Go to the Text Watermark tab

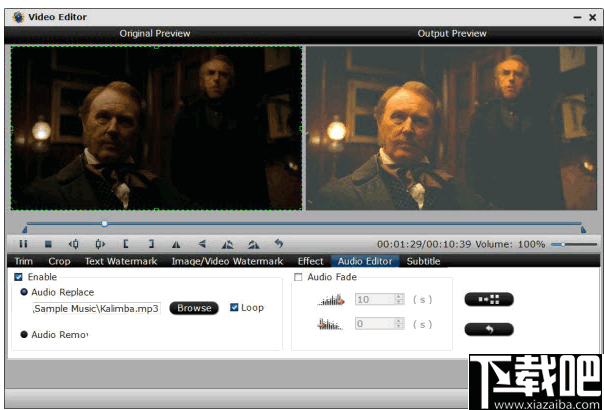pyautogui.click(x=121, y=261)
